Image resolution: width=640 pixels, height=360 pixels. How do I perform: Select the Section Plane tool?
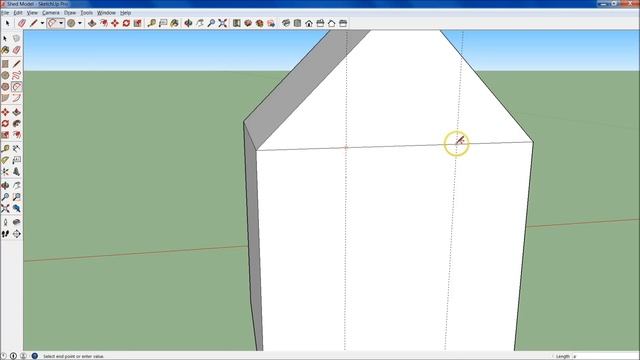[x=16, y=234]
